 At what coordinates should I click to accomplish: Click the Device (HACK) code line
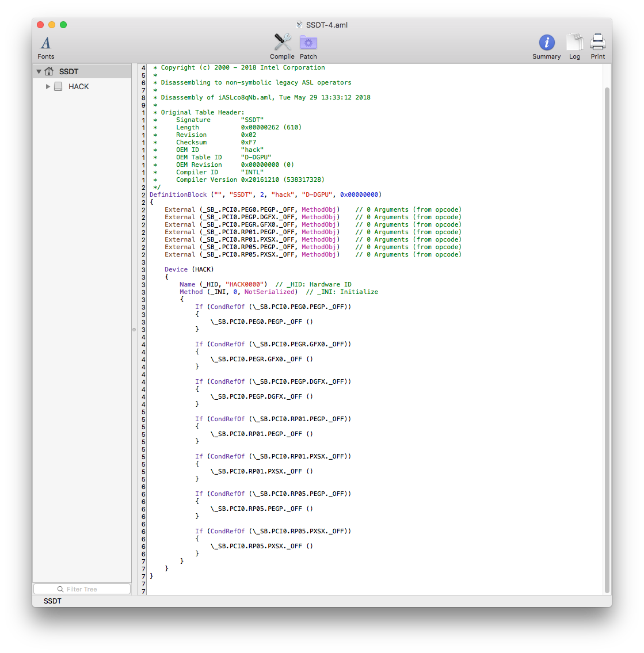tap(189, 269)
